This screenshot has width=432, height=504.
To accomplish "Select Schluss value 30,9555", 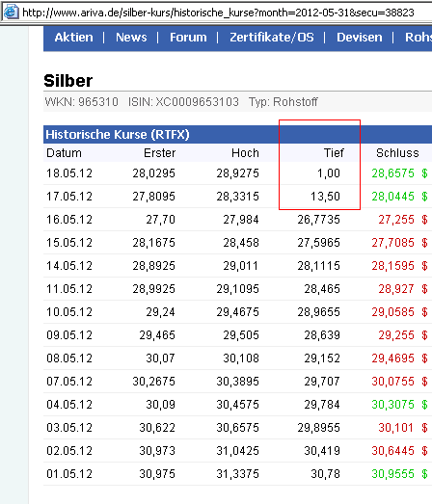I will (x=393, y=474).
